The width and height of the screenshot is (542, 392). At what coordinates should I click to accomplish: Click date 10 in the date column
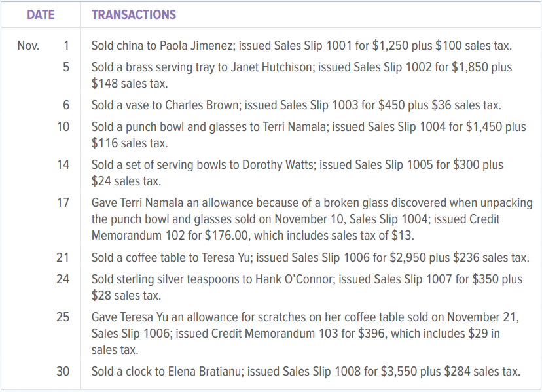(x=63, y=127)
